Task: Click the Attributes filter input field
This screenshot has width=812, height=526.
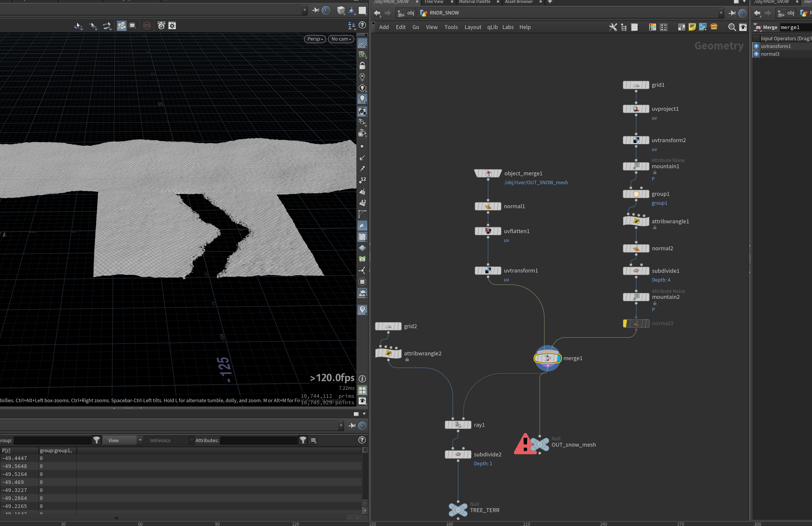Action: tap(259, 440)
